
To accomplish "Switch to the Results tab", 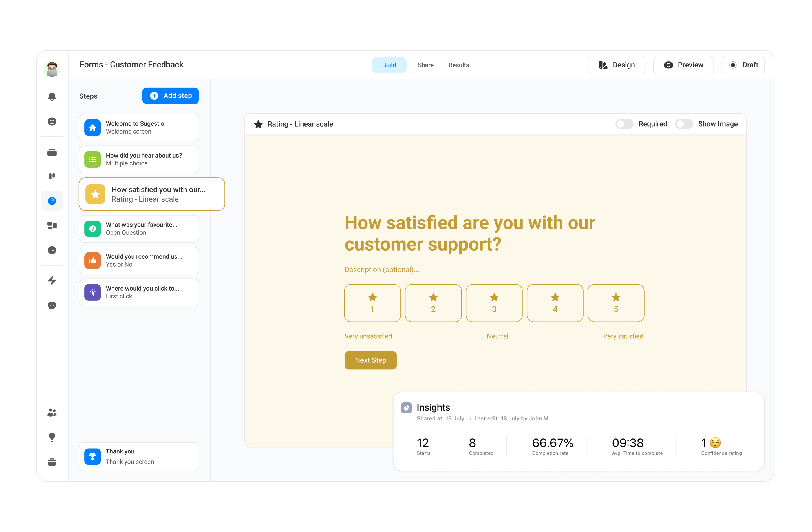I will click(458, 65).
